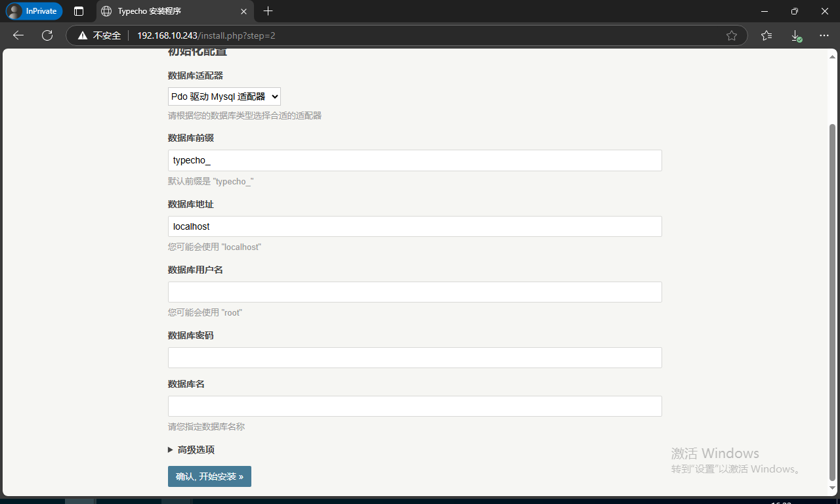
Task: Open a new tab with plus button
Action: [x=268, y=11]
